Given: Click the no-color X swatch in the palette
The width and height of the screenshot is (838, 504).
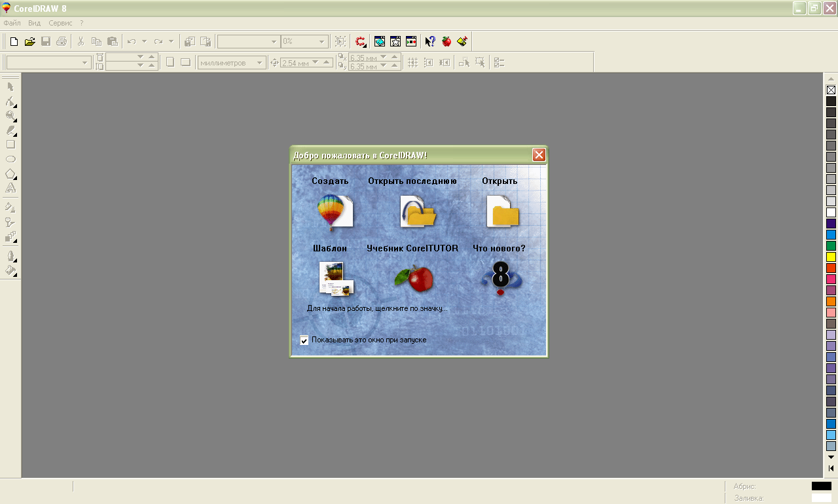Looking at the screenshot, I should click(x=831, y=90).
